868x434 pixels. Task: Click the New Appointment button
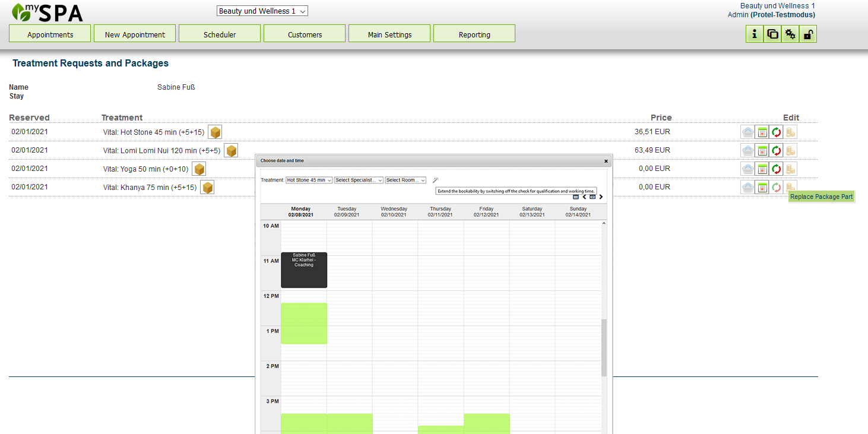tap(135, 34)
